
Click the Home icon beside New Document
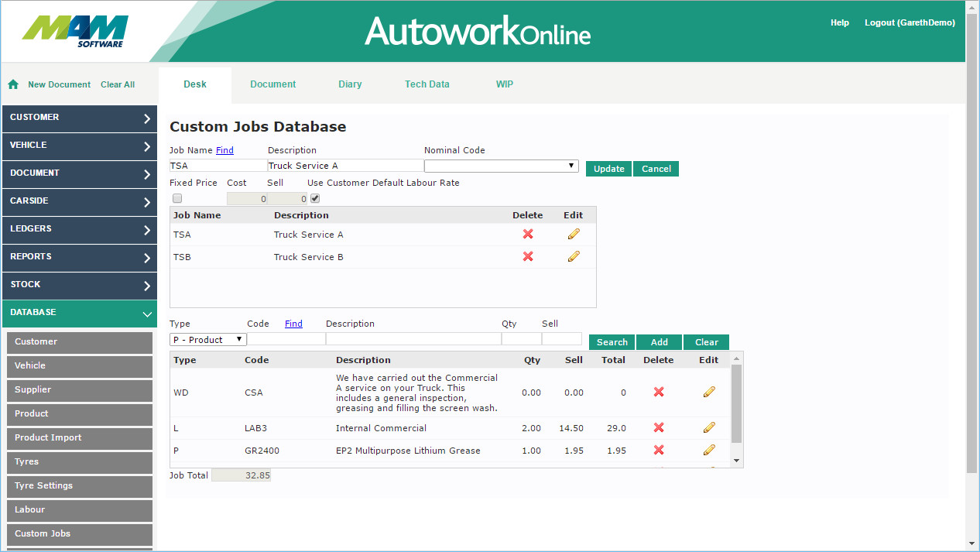[x=13, y=84]
